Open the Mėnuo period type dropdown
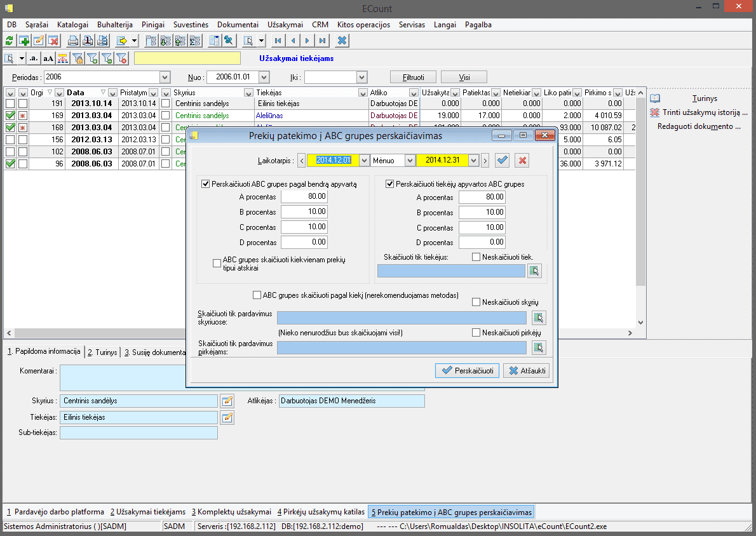This screenshot has height=536, width=756. 410,160
